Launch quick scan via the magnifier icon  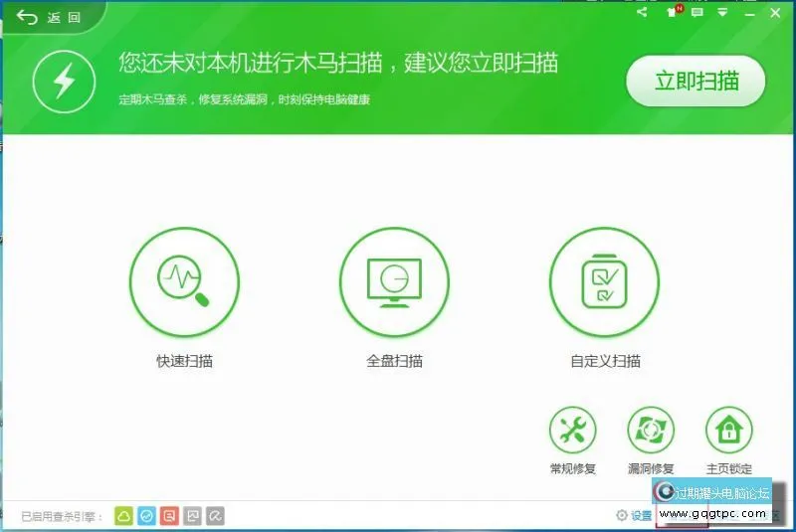tap(184, 281)
